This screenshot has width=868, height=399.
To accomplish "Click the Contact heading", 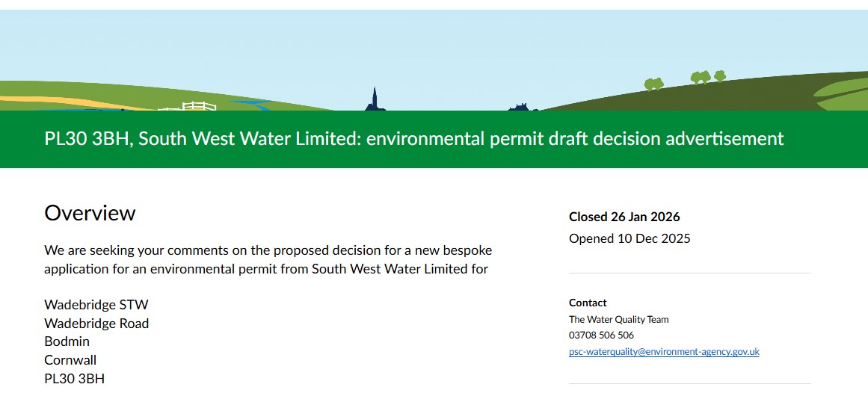I will pos(588,303).
